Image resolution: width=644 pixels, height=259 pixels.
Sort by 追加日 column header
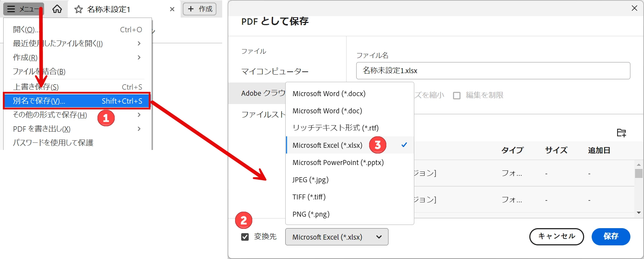[599, 150]
